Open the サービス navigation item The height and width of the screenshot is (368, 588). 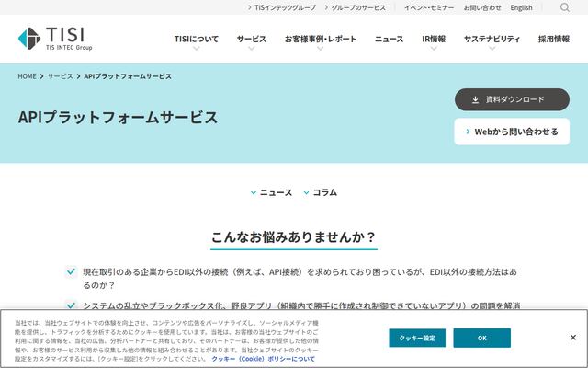coord(252,39)
